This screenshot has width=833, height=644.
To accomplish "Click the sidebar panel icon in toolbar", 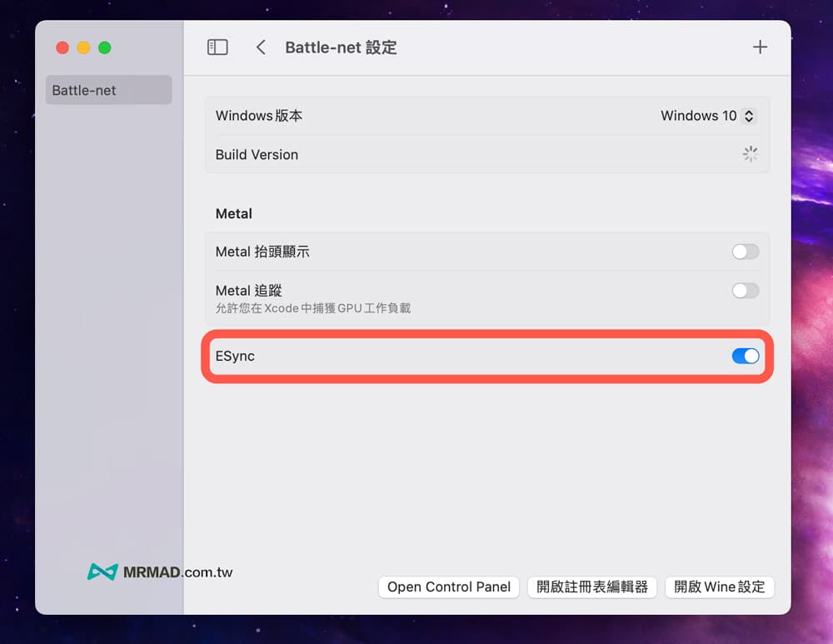I will (x=217, y=47).
